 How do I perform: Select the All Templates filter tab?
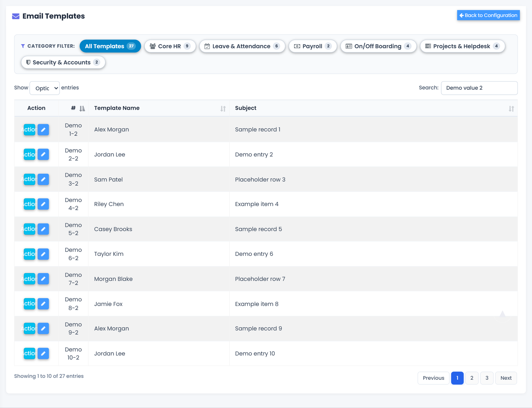tap(110, 46)
